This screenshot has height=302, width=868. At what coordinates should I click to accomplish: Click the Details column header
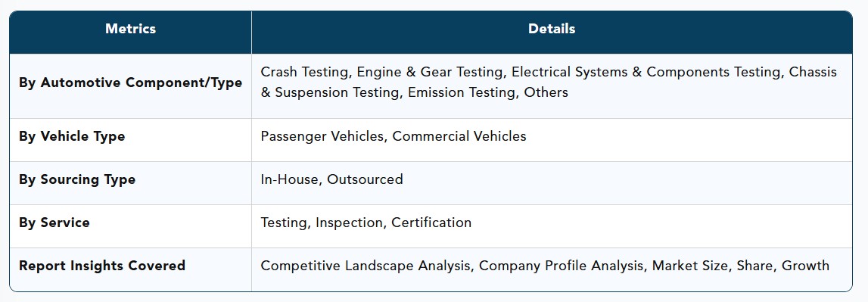point(552,29)
